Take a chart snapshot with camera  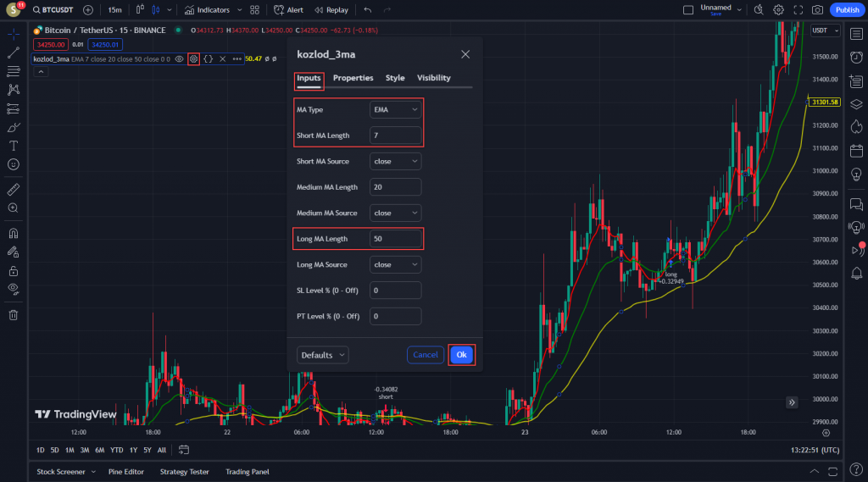[x=818, y=10]
